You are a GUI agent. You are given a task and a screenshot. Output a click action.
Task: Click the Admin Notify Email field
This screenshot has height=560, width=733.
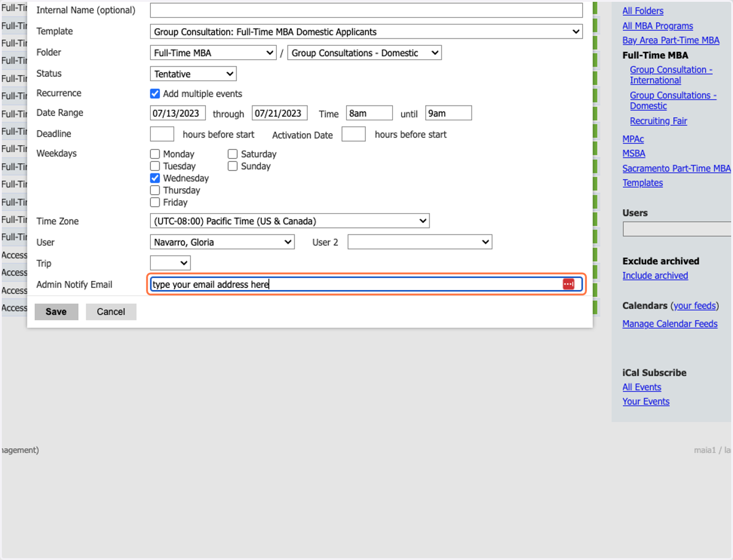(366, 285)
